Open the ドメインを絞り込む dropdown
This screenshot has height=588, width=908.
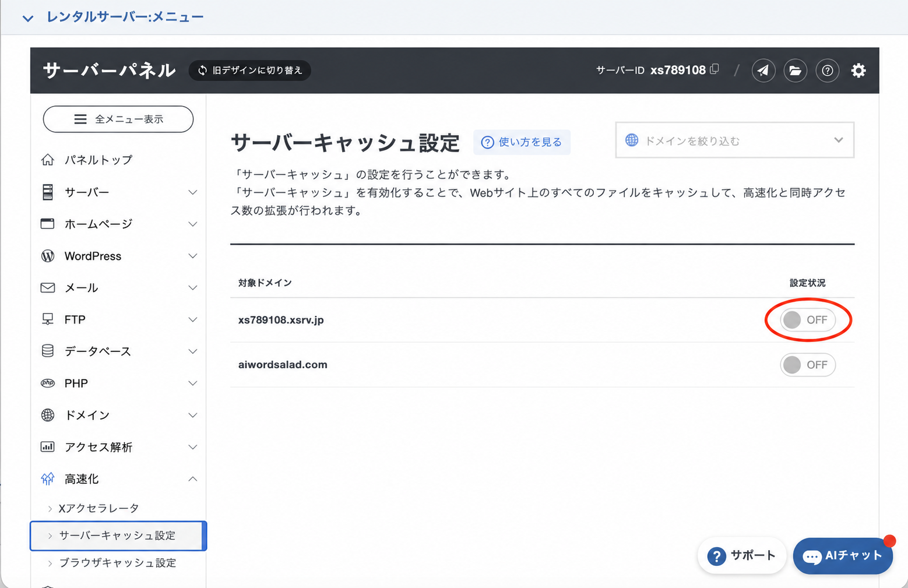[735, 140]
